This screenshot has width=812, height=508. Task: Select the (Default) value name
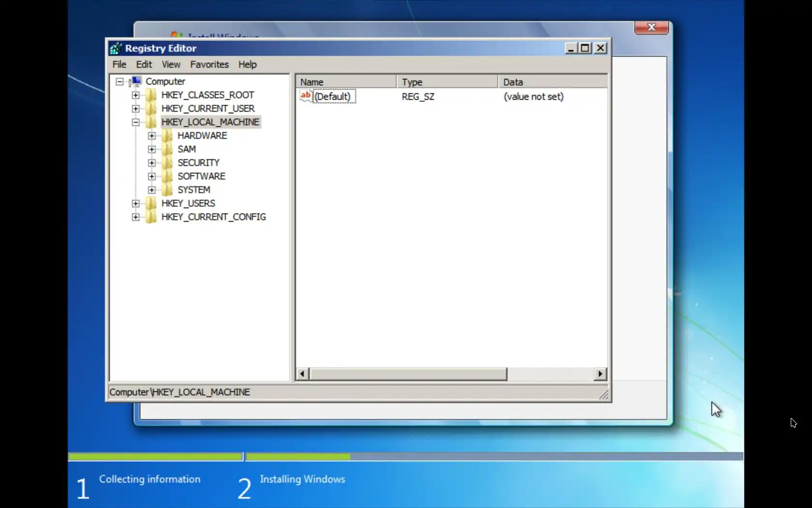[333, 96]
